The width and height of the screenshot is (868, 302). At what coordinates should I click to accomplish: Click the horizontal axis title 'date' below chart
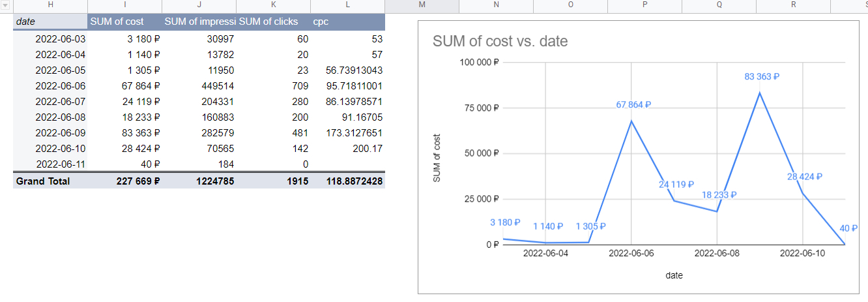(674, 276)
